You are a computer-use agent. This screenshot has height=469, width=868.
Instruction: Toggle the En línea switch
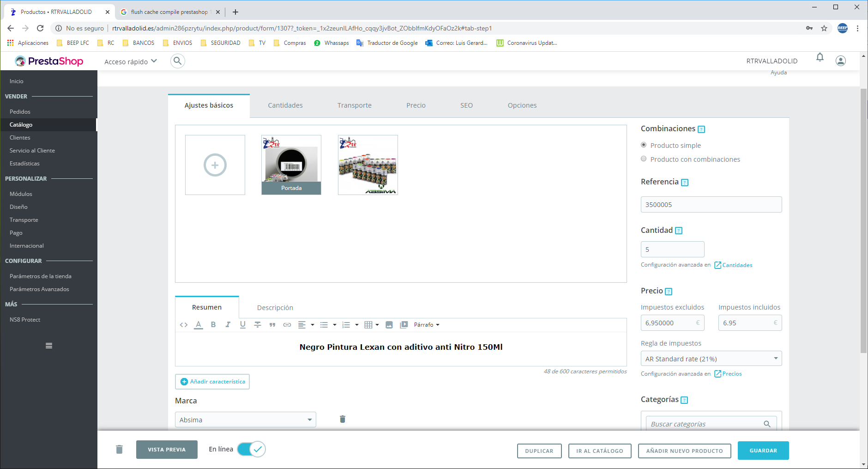251,449
